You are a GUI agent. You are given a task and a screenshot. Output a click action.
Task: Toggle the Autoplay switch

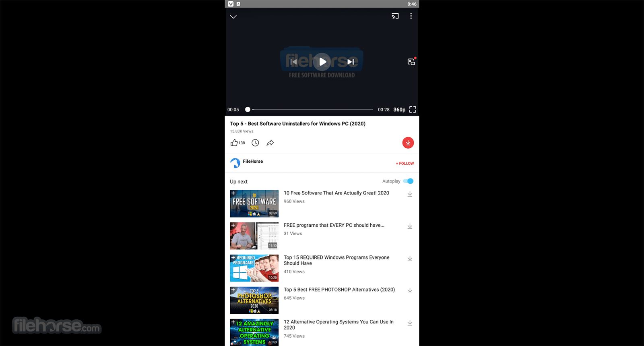[408, 181]
